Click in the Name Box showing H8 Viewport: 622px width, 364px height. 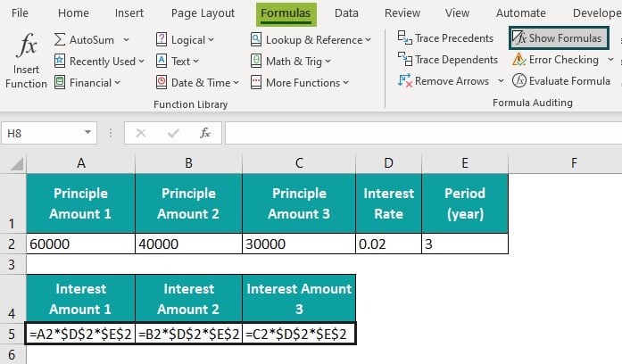pyautogui.click(x=42, y=133)
